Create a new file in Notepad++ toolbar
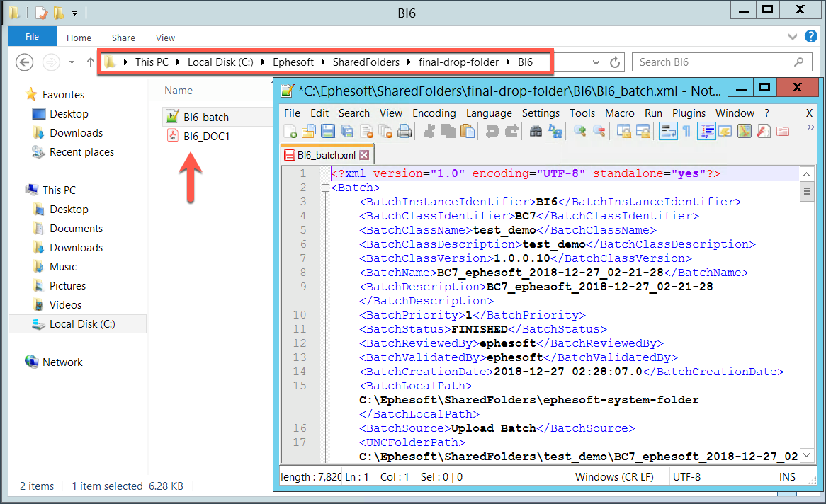The image size is (826, 504). [x=290, y=131]
